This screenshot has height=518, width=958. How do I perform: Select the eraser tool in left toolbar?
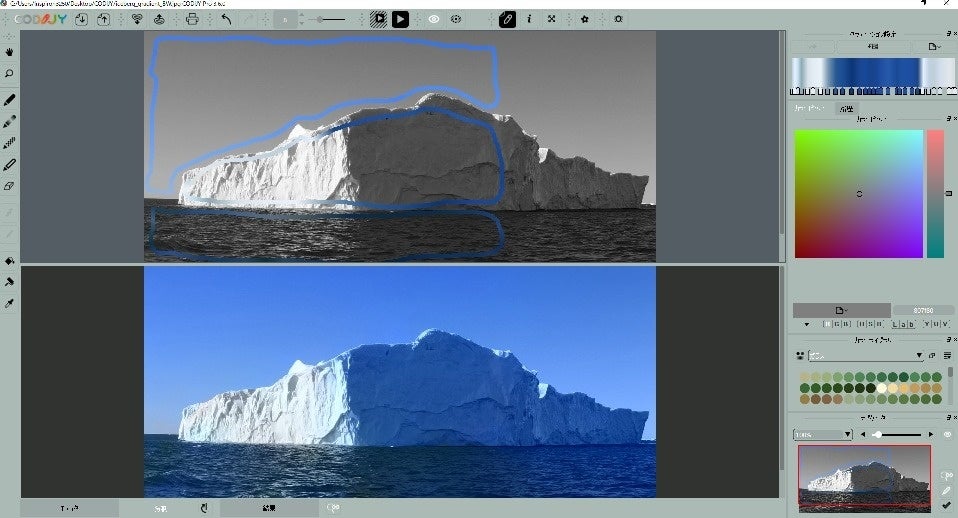[9, 186]
